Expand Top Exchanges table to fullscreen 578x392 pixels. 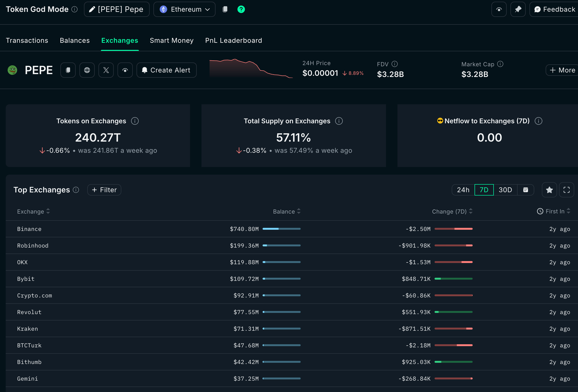click(566, 190)
